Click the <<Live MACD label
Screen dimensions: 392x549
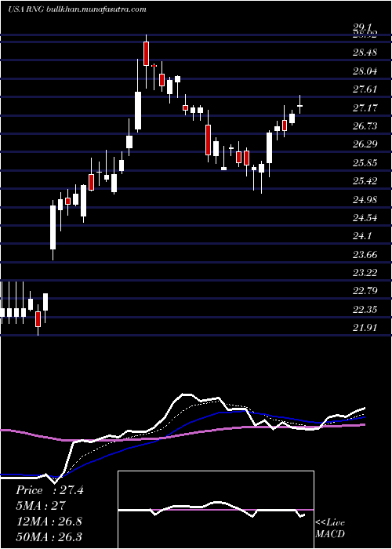(x=330, y=529)
